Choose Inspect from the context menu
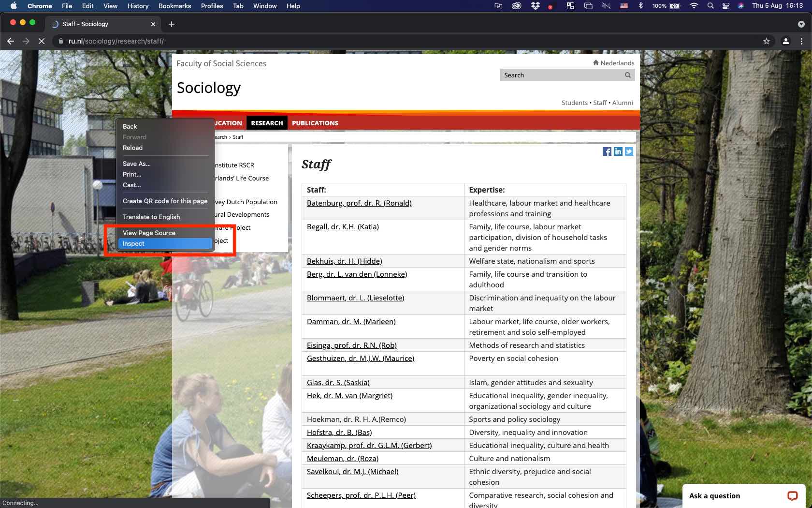Image resolution: width=812 pixels, height=508 pixels. [x=165, y=243]
